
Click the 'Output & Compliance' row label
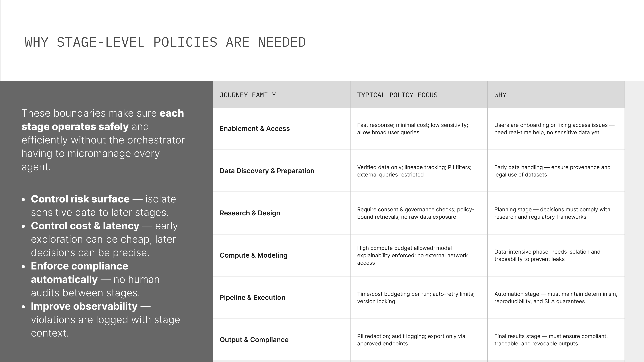coord(254,340)
